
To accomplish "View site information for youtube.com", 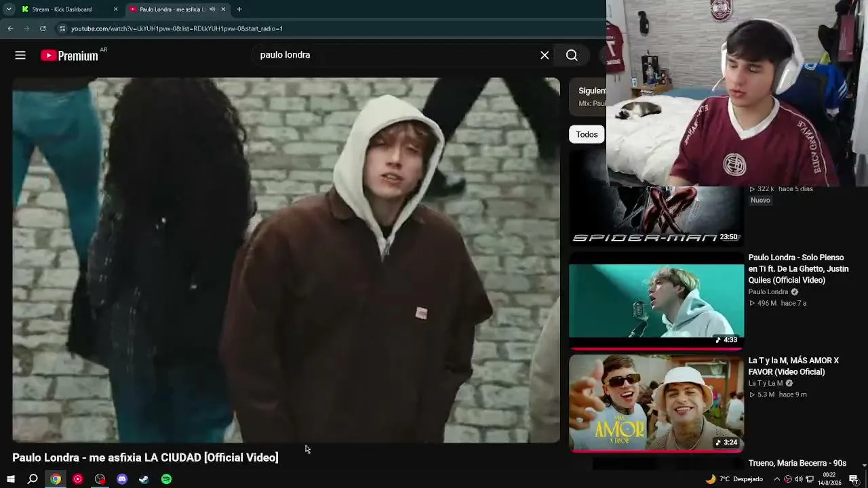I will click(x=62, y=28).
